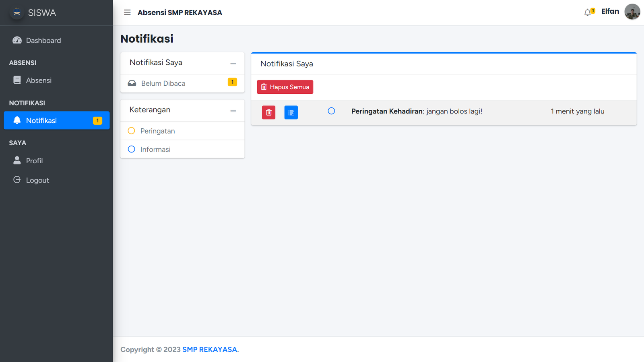Viewport: 644px width, 362px height.
Task: Open the notification bell in top bar
Action: (x=588, y=12)
